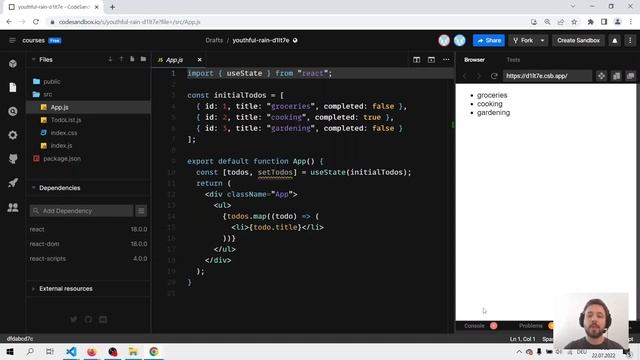The width and height of the screenshot is (640, 360).
Task: Click the Drafts breadcrumb link
Action: coord(214,40)
